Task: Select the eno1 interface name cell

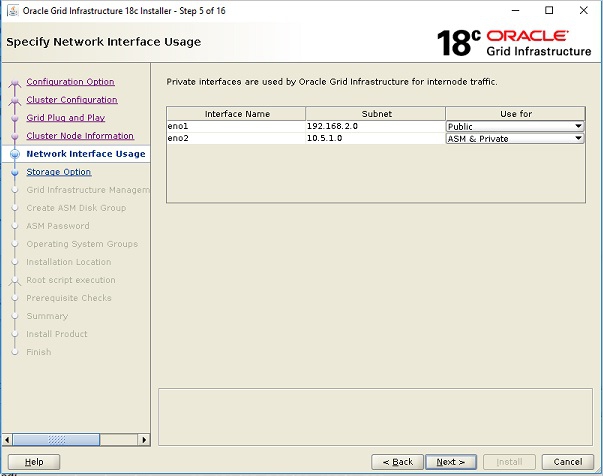Action: tap(236, 126)
